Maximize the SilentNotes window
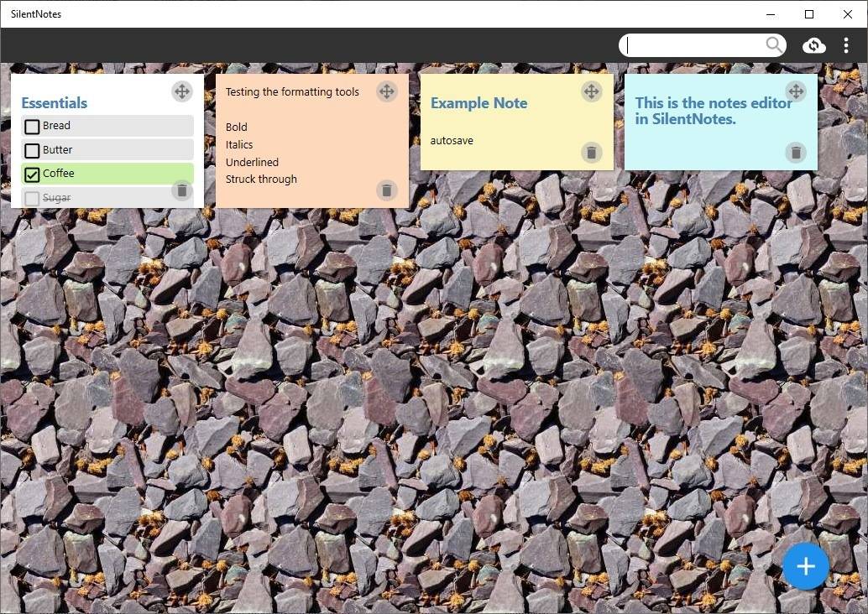This screenshot has width=868, height=614. 808,14
